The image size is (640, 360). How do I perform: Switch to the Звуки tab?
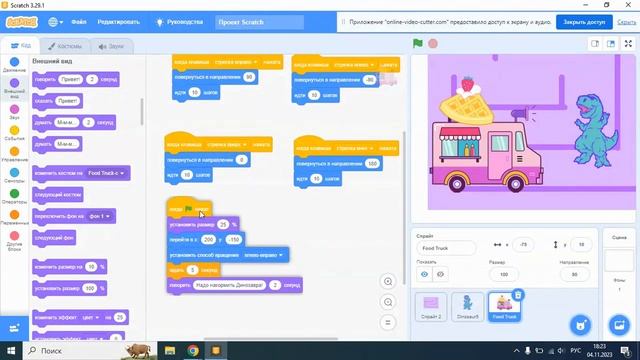(111, 46)
